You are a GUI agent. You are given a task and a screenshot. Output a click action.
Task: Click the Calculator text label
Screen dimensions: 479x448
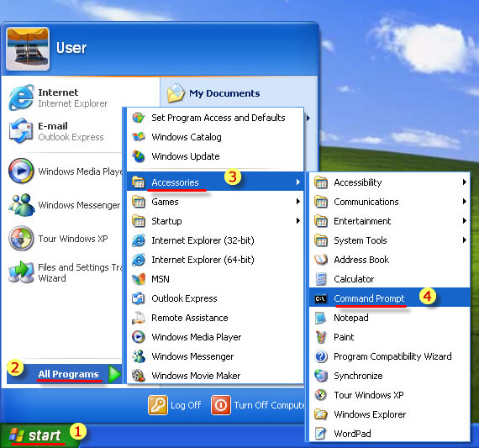[354, 279]
